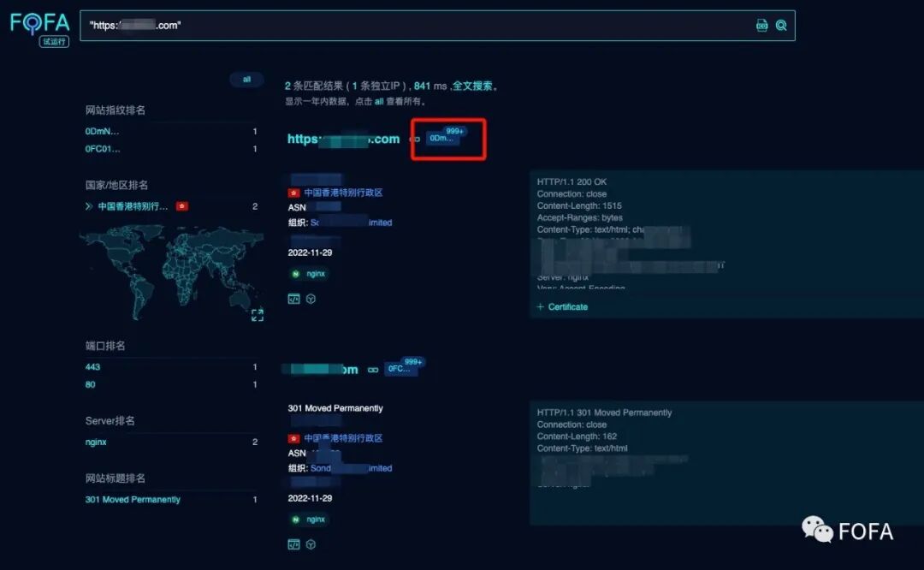Expand Certificate section of first result
The height and width of the screenshot is (570, 924).
[562, 307]
